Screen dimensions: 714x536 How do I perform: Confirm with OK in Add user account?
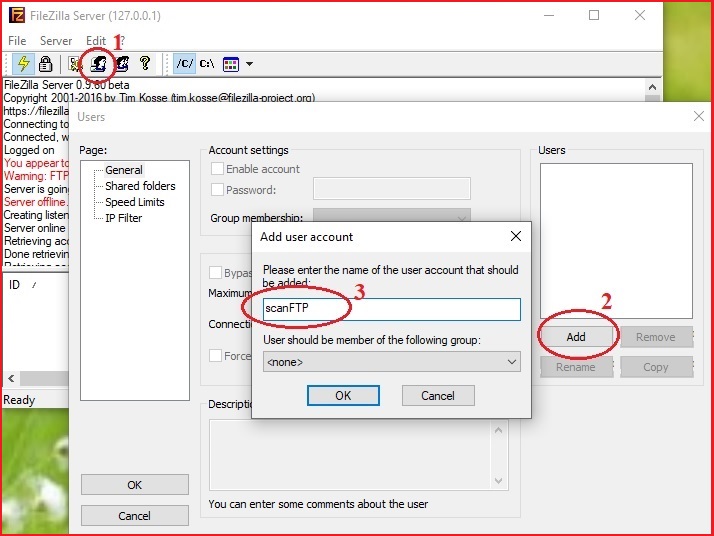click(x=343, y=395)
